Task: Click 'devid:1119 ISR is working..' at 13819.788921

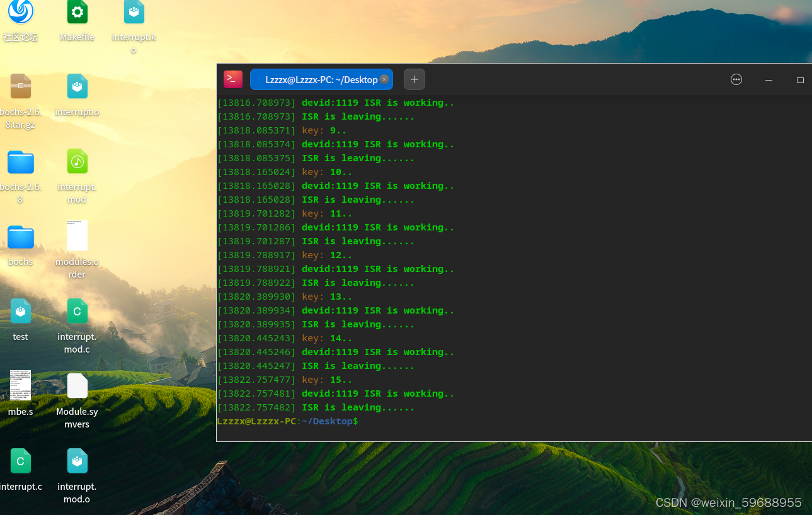Action: tap(378, 269)
